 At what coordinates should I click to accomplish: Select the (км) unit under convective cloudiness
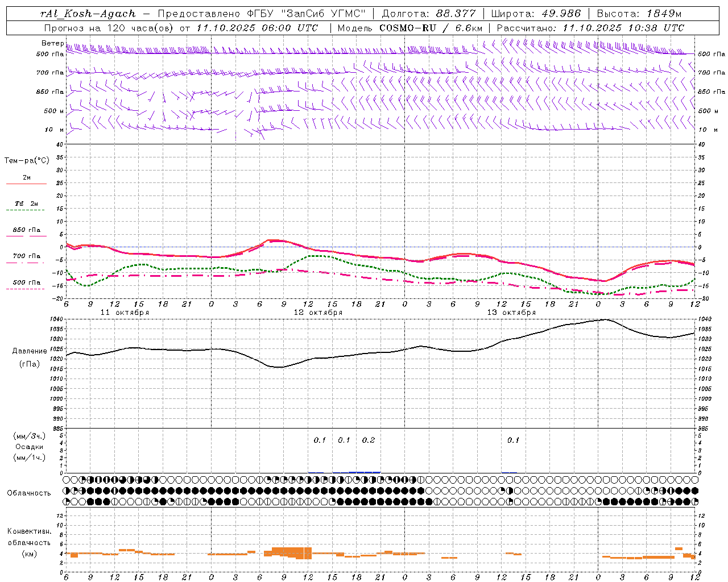click(x=29, y=554)
